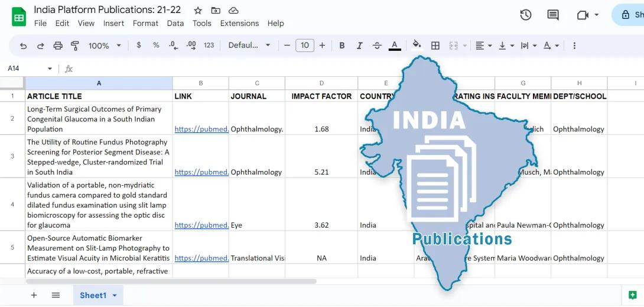Toggle strikethrough formatting

[377, 46]
